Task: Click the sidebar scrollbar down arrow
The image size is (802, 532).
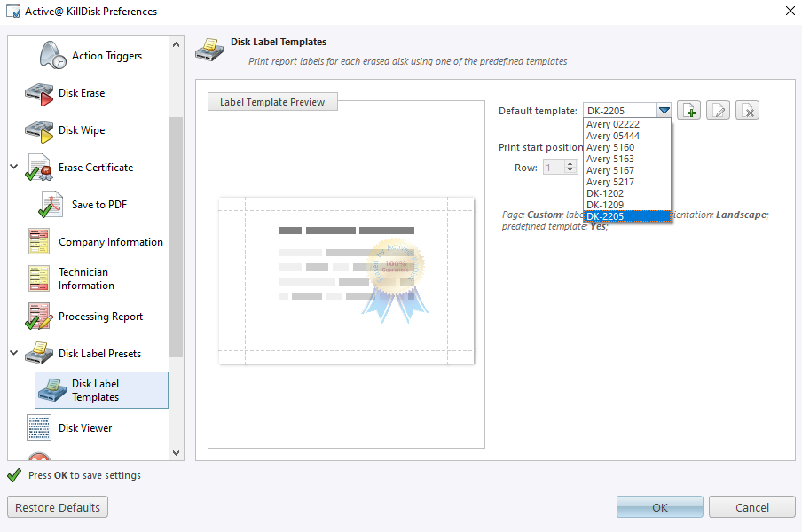Action: click(175, 452)
